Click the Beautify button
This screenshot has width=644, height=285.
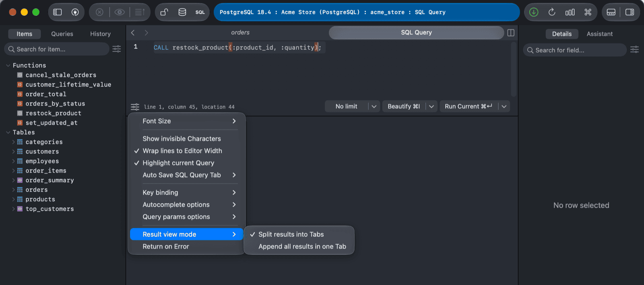[404, 106]
